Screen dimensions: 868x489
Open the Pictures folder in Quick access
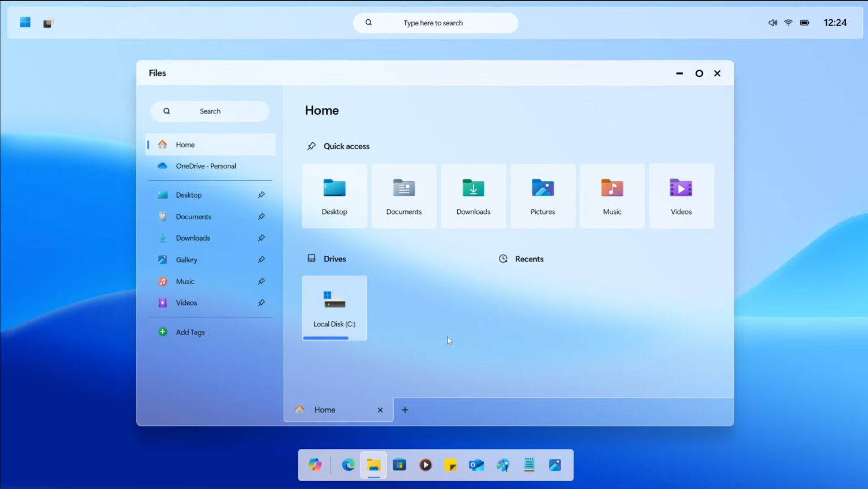(x=542, y=195)
